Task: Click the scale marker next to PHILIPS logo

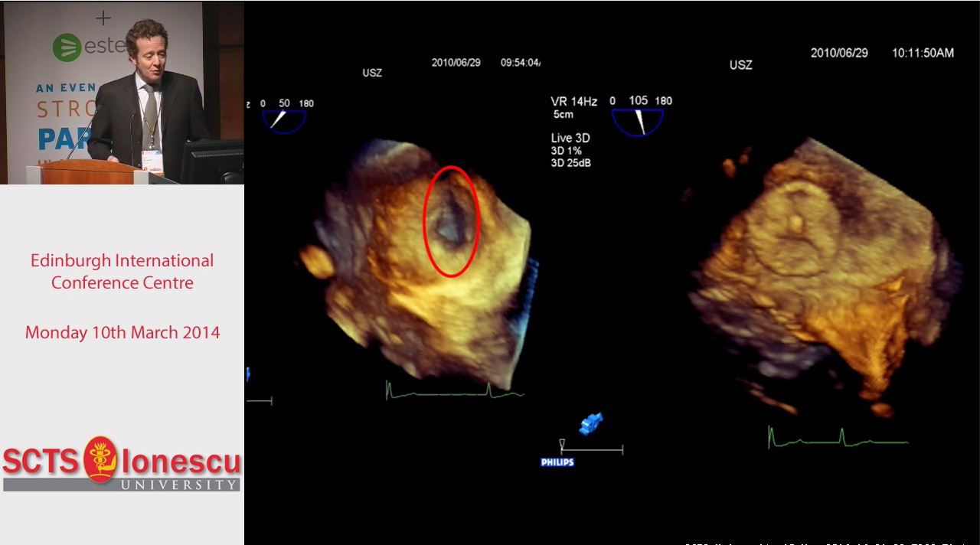Action: click(592, 447)
